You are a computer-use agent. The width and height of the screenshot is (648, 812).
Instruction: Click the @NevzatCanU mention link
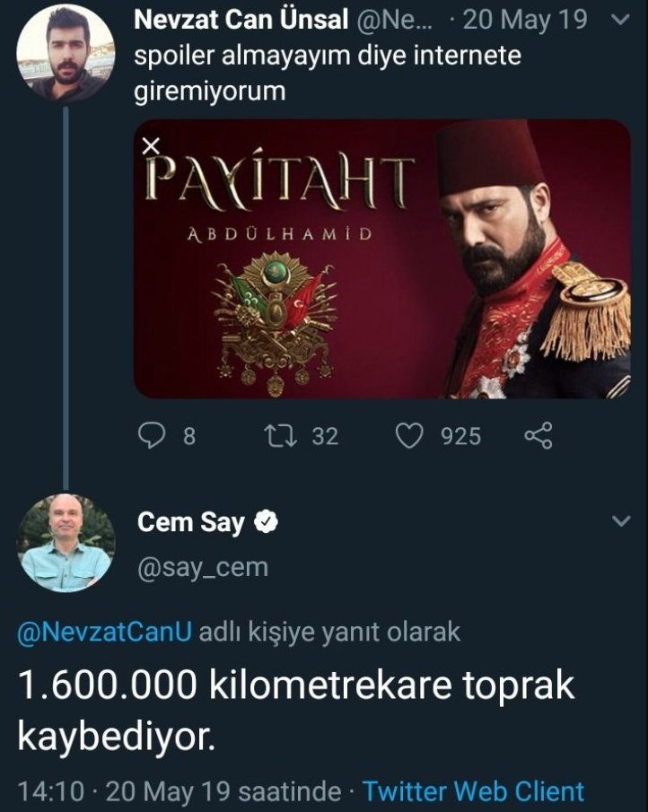point(104,632)
